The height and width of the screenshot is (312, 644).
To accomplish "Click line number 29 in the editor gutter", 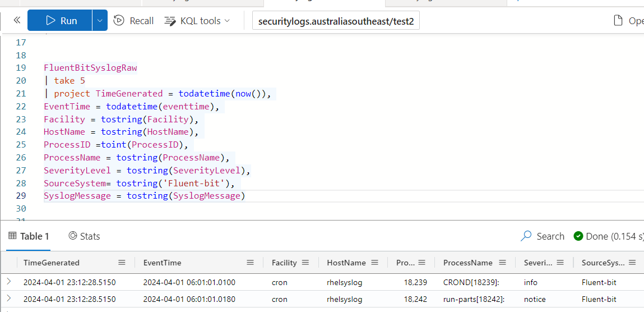I will 21,196.
